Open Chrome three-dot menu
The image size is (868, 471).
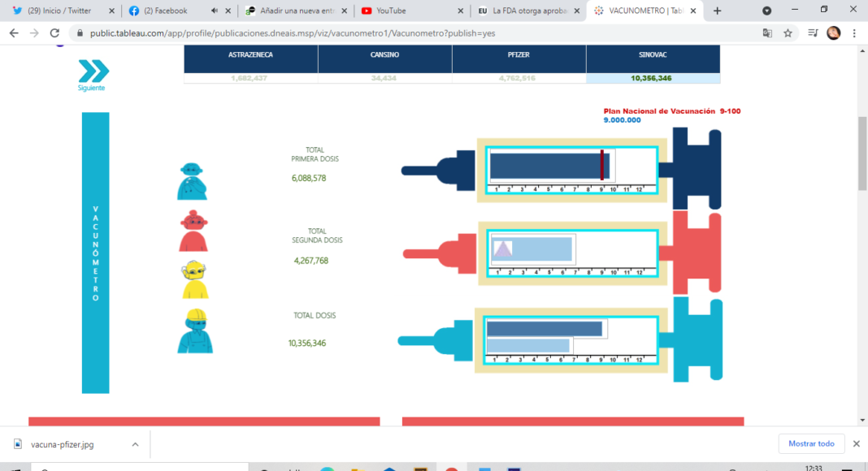click(854, 33)
